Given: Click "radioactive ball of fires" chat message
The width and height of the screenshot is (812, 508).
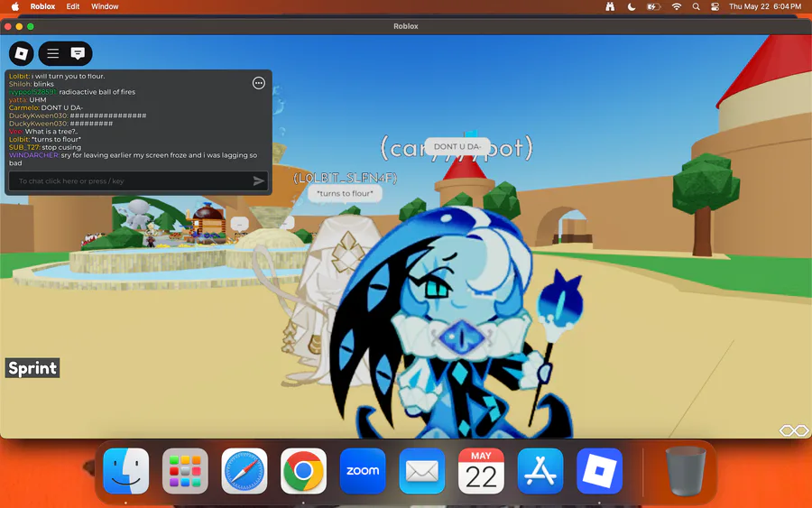Looking at the screenshot, I should (72, 92).
